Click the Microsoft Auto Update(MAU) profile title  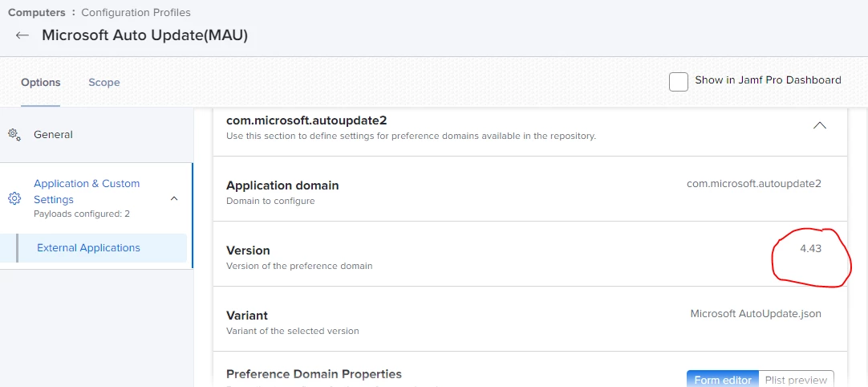144,35
